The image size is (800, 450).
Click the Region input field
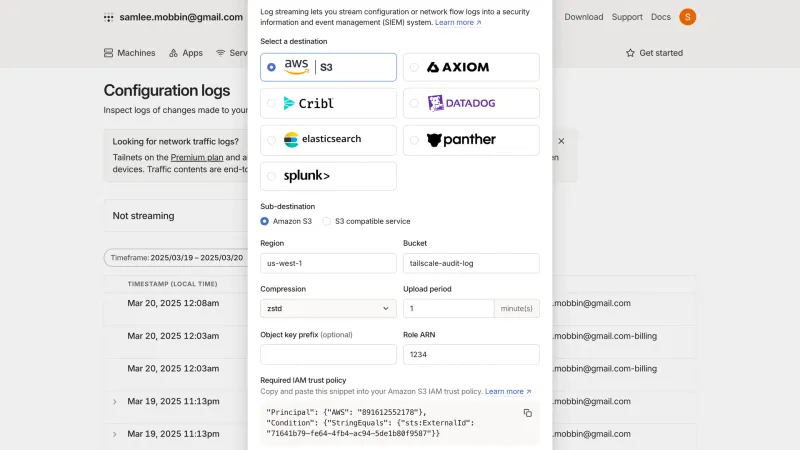point(328,263)
